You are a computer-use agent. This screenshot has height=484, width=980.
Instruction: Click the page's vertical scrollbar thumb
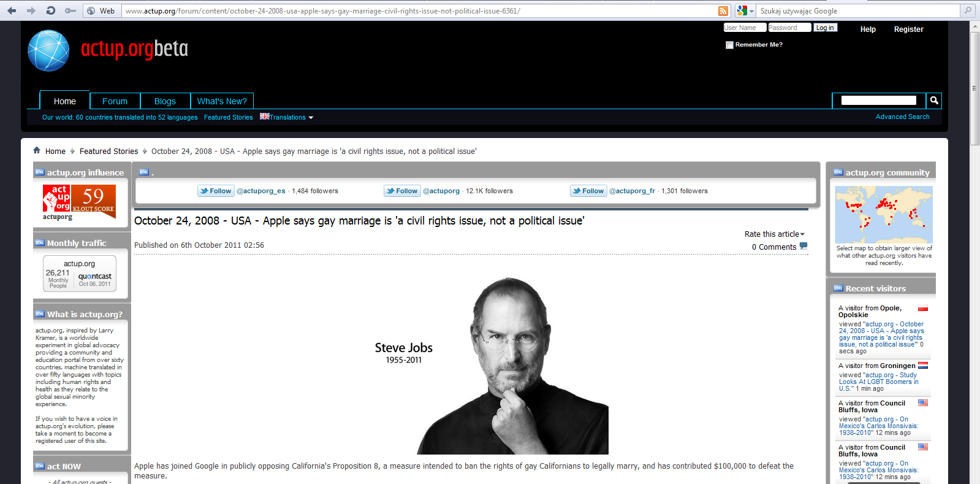(974, 88)
